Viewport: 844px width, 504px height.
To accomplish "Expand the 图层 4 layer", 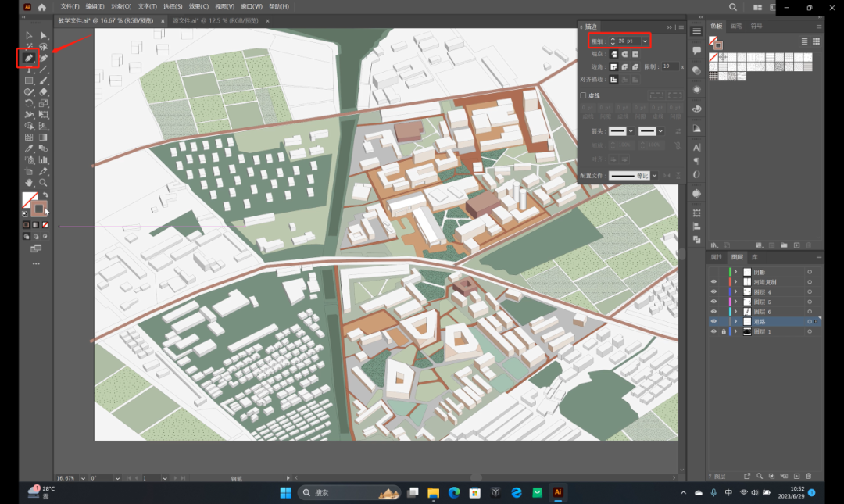I will (736, 291).
